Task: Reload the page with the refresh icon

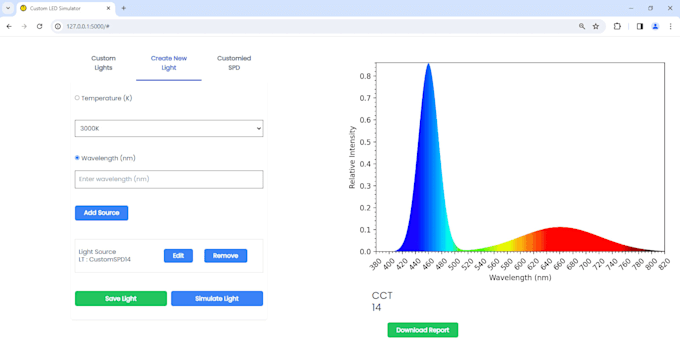Action: [x=39, y=26]
